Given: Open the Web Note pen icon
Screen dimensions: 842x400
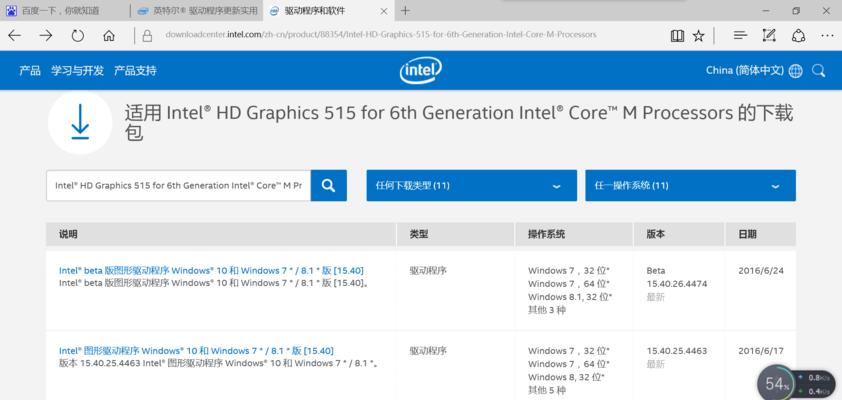Looking at the screenshot, I should (x=769, y=35).
